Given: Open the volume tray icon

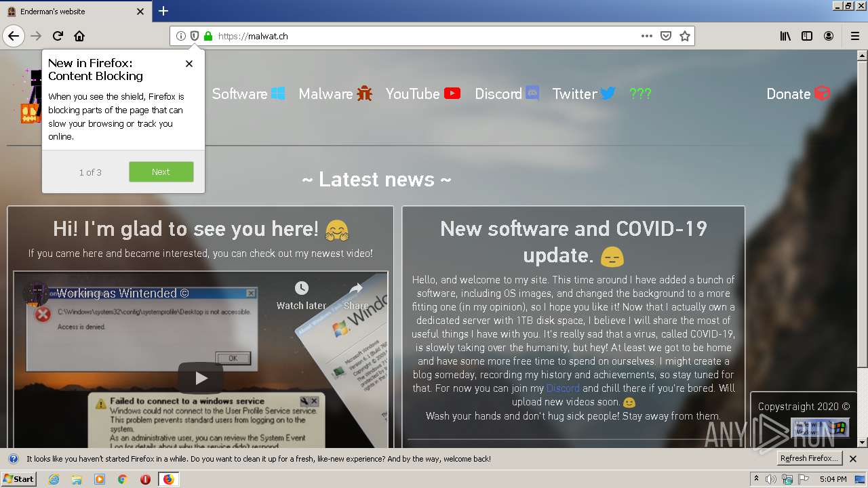Looking at the screenshot, I should 771,479.
